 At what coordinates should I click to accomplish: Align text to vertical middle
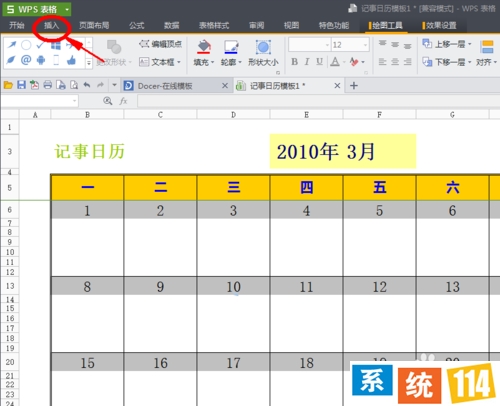395,44
